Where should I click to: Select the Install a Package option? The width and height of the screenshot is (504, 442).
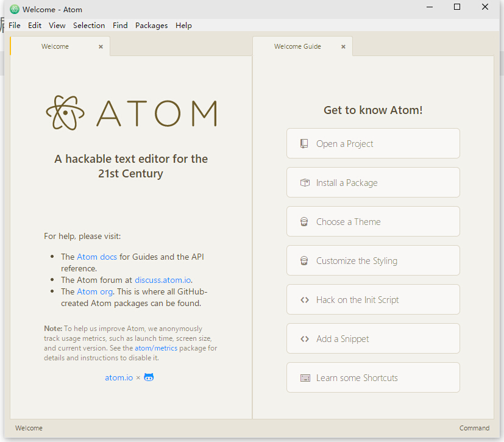(x=373, y=182)
